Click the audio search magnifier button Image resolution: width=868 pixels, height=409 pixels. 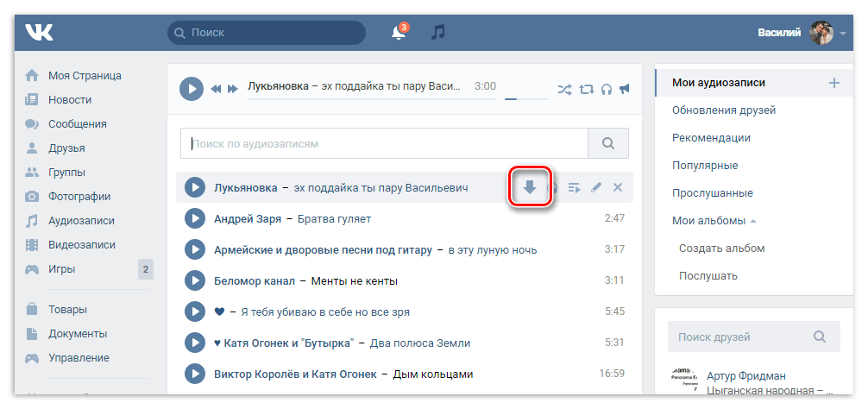pos(608,143)
